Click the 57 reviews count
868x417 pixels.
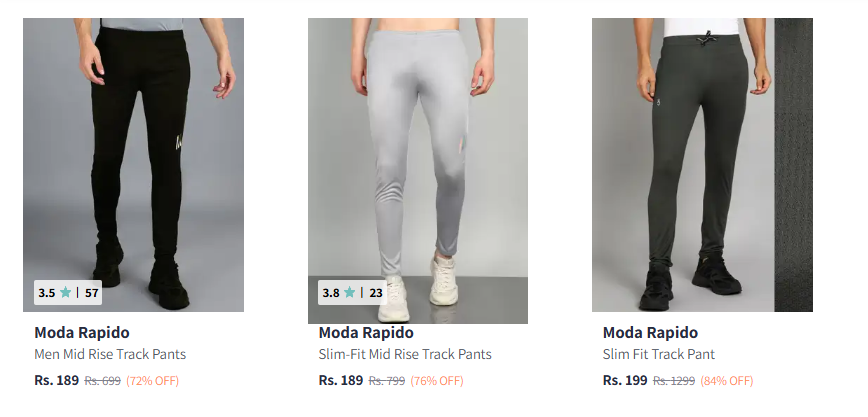click(91, 293)
